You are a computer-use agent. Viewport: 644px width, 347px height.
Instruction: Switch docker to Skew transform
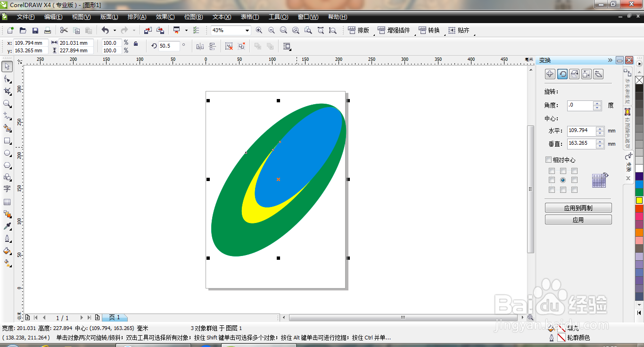pyautogui.click(x=598, y=74)
